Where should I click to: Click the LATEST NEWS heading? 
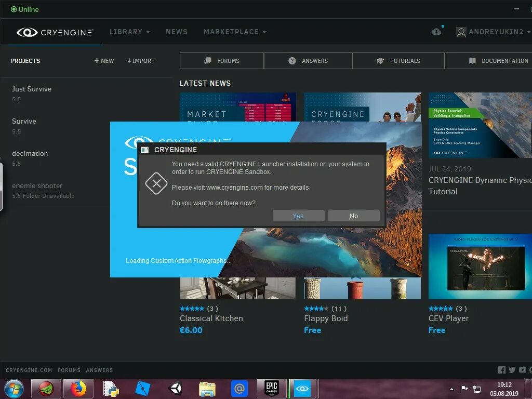tap(205, 83)
